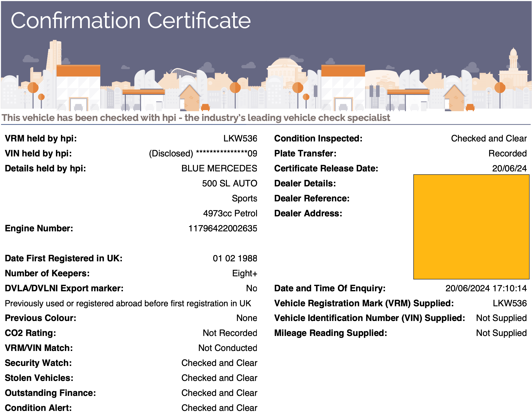Click the 'Stolen Vehicles:' label
This screenshot has width=532, height=418.
pos(39,378)
